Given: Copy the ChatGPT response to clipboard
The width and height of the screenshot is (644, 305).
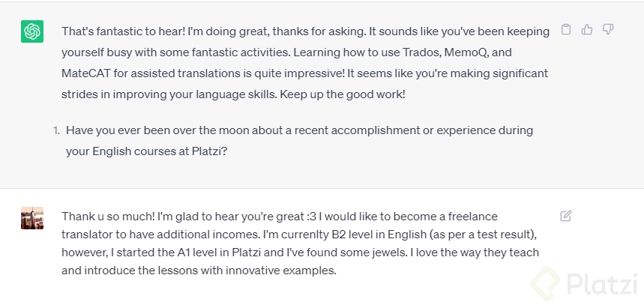Looking at the screenshot, I should pyautogui.click(x=567, y=30).
